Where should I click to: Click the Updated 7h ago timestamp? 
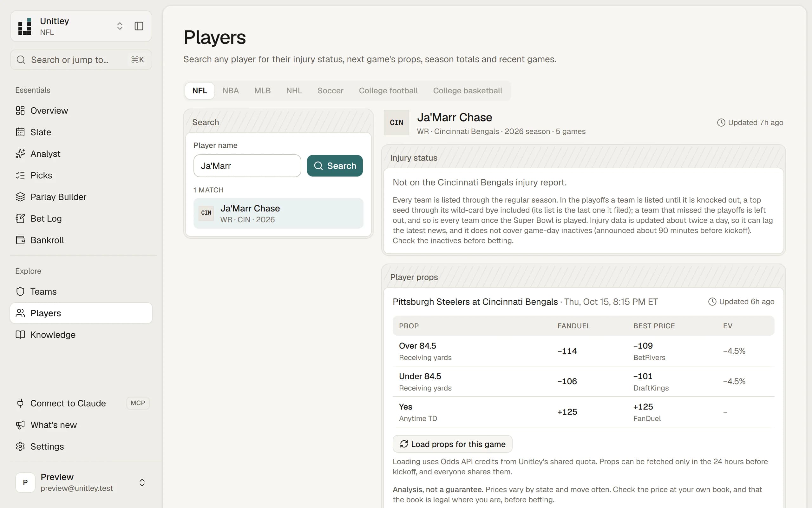coord(750,123)
